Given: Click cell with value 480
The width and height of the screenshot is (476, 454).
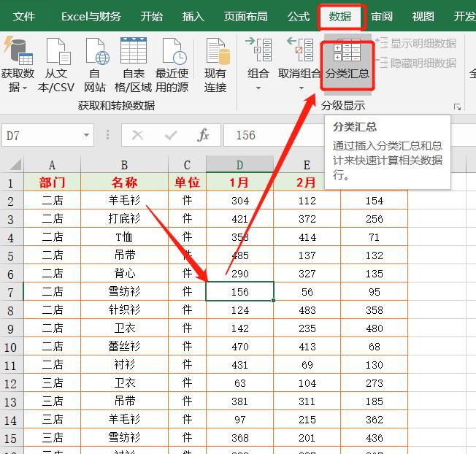Looking at the screenshot, I should click(x=374, y=328).
